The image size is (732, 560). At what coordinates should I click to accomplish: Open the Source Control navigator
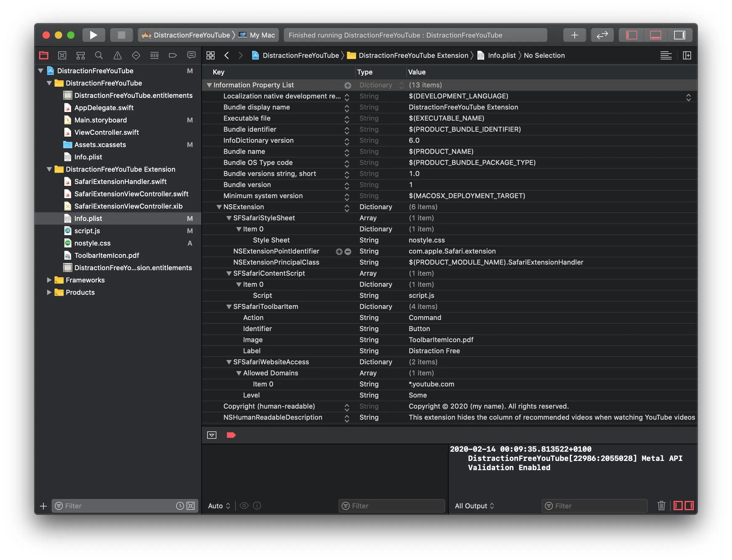[x=62, y=55]
